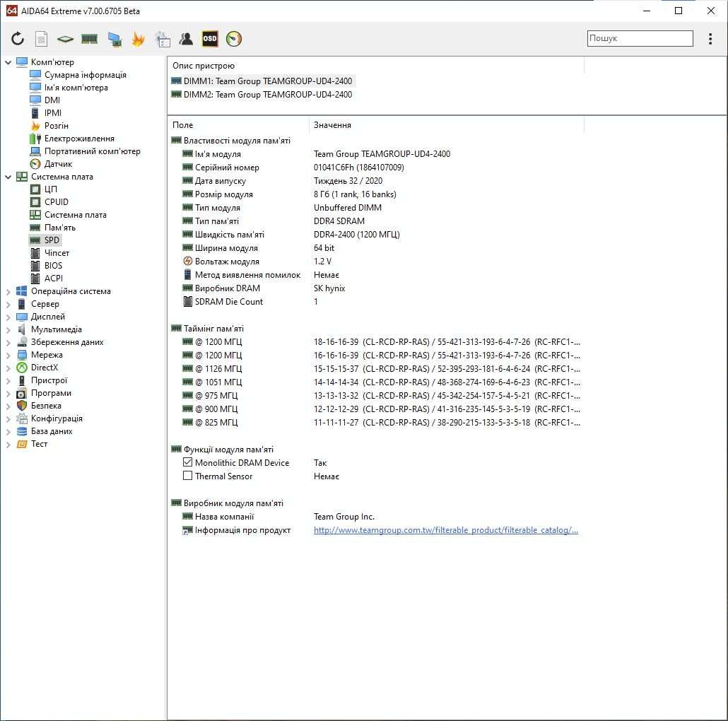Expand the Дисплей tree node
The height and width of the screenshot is (721, 728).
click(8, 317)
